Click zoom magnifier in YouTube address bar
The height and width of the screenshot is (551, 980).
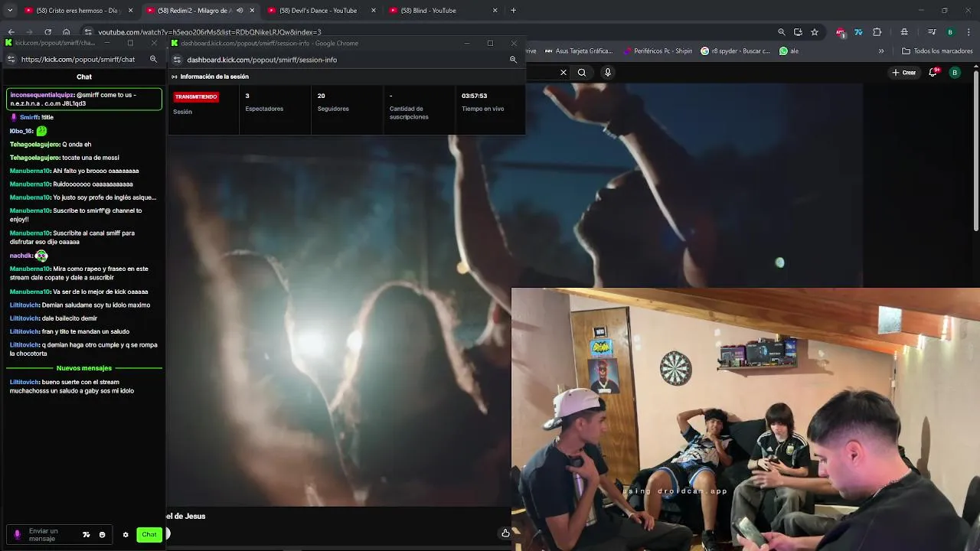(x=781, y=32)
